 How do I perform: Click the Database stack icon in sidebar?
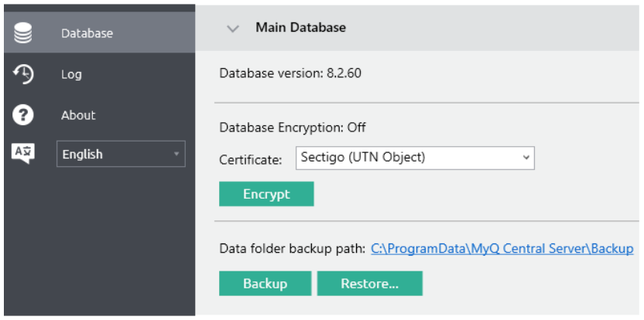click(x=23, y=33)
